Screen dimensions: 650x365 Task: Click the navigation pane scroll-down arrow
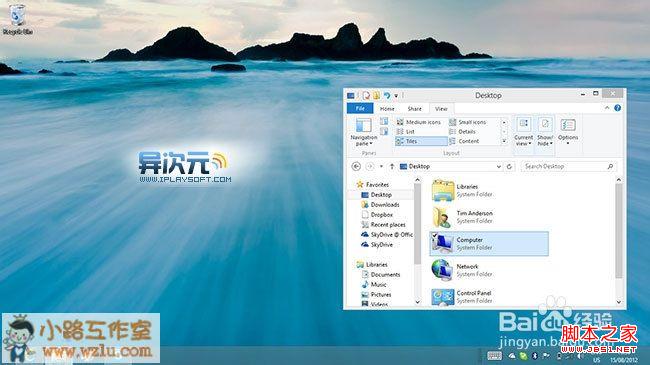pyautogui.click(x=417, y=302)
